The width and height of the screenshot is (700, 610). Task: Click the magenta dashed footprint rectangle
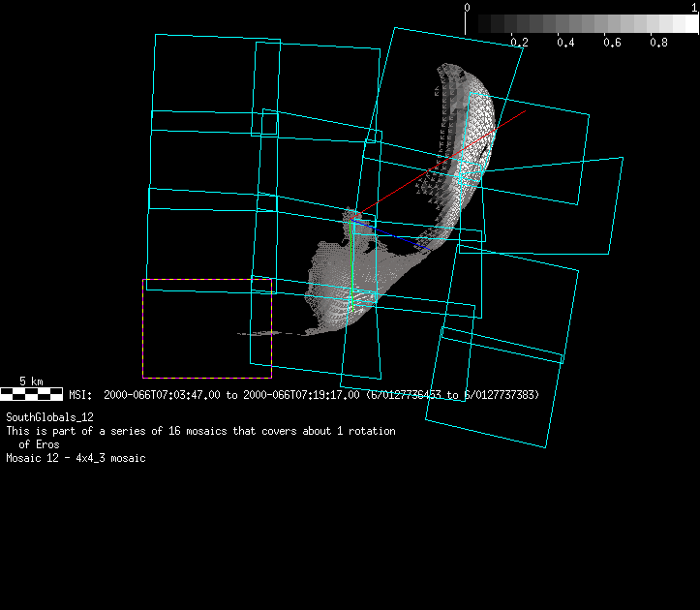click(207, 329)
